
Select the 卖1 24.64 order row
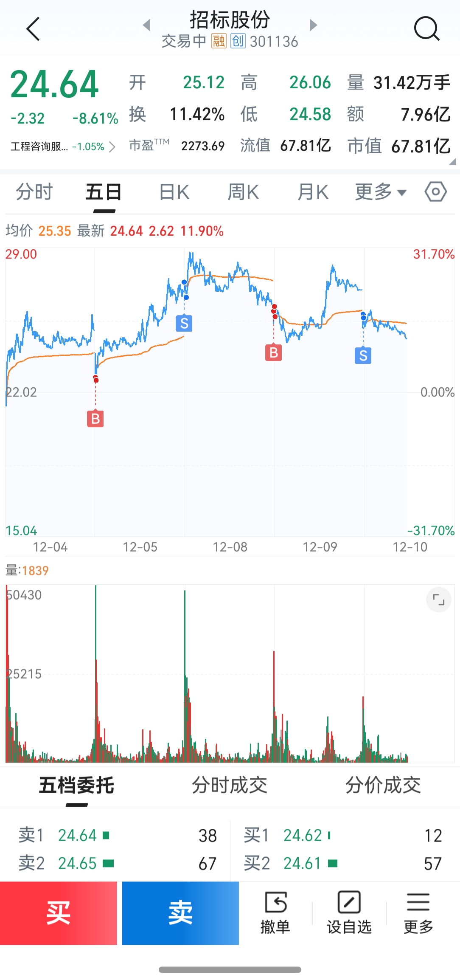117,835
